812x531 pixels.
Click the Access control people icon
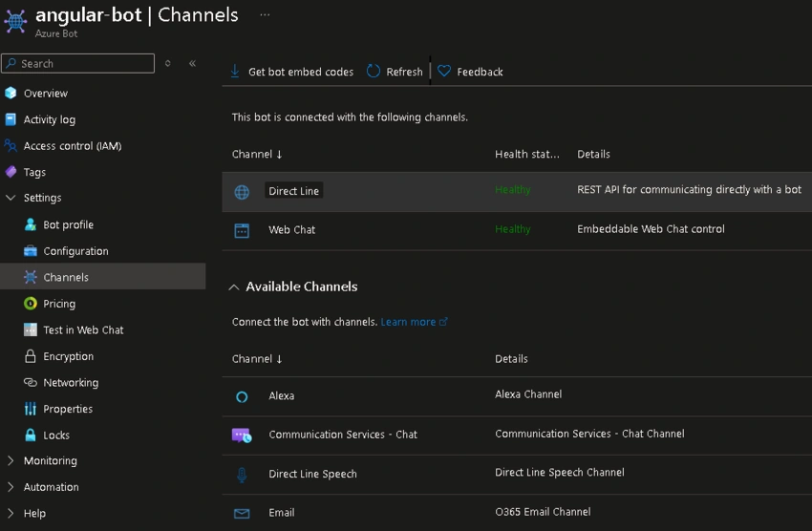(x=11, y=146)
